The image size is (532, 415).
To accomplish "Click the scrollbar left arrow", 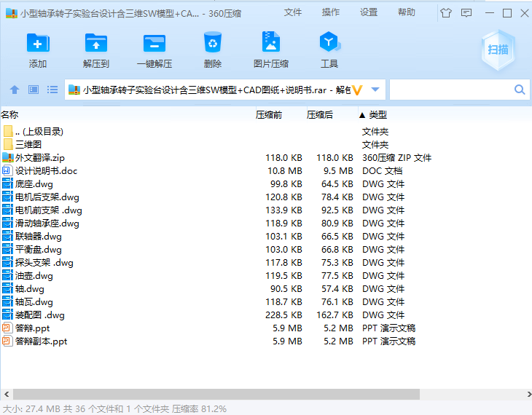I will [x=7, y=395].
